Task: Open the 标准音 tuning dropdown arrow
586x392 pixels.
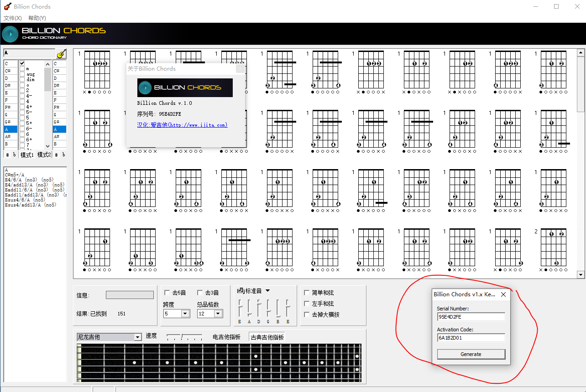Action: (x=268, y=291)
